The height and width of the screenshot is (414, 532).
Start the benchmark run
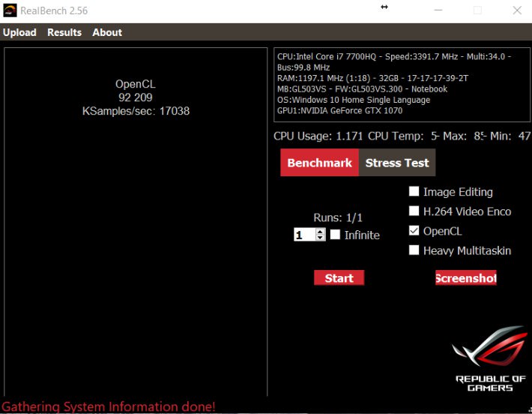pos(339,277)
